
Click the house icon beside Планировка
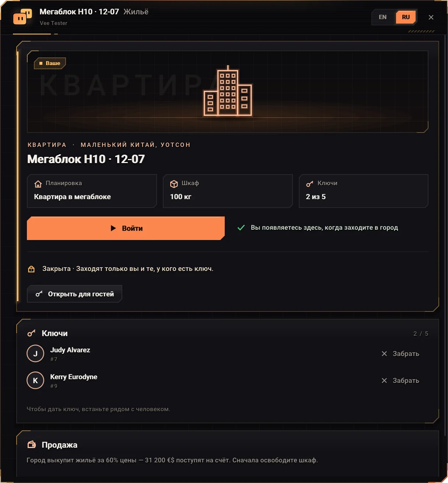point(38,184)
